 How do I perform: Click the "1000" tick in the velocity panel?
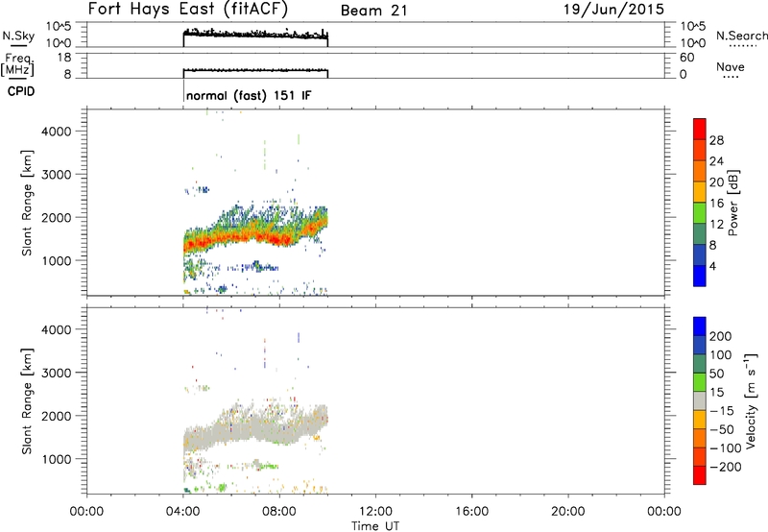tap(56, 459)
